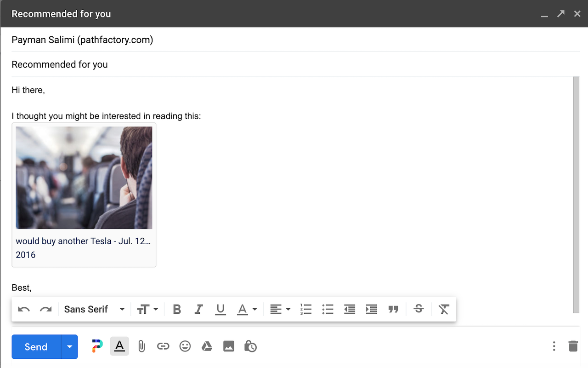Enable confidential mode
Viewport: 588px width, 368px height.
tap(250, 346)
